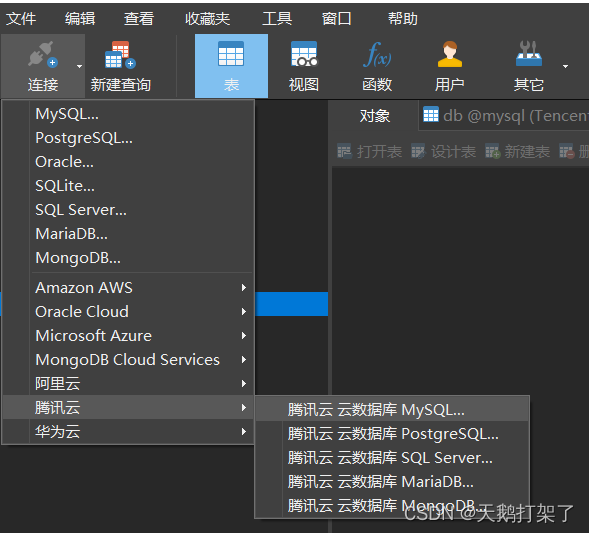Click the 新建表 button label
Viewport: 589px width, 533px height.
point(527,152)
